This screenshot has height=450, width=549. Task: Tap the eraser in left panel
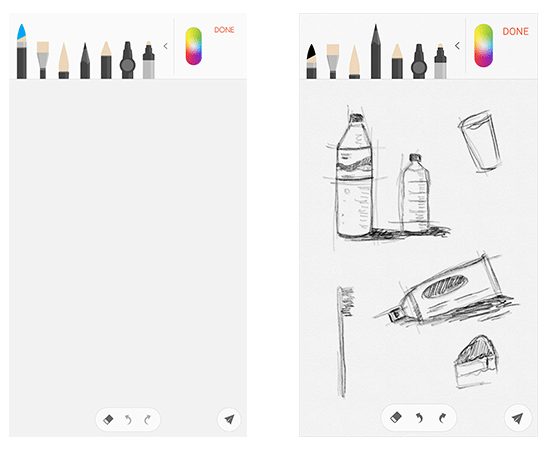pos(108,419)
